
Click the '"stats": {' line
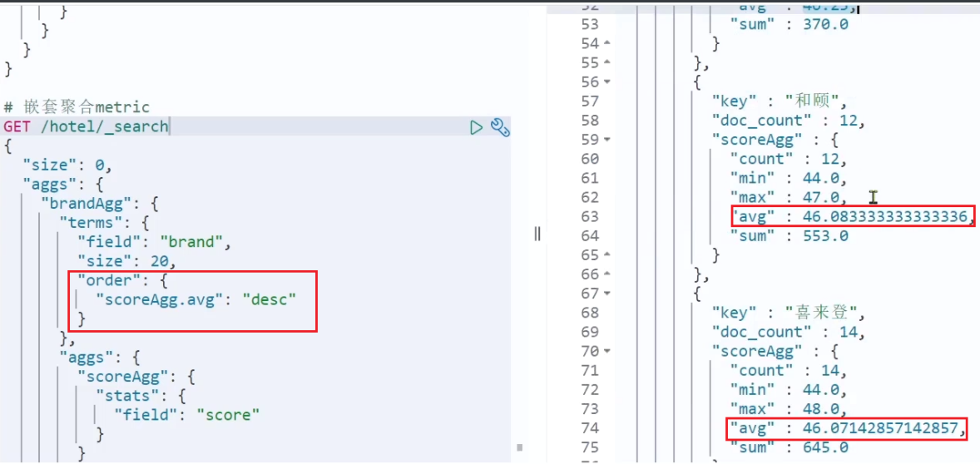click(x=141, y=396)
